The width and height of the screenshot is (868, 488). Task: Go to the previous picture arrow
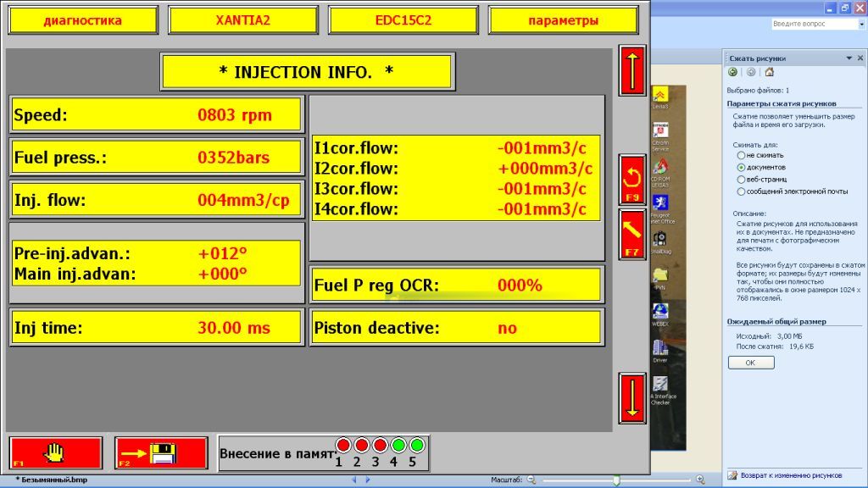tap(354, 480)
